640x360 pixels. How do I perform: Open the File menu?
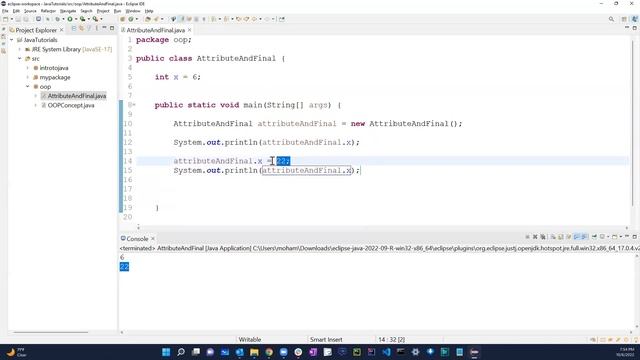(5, 11)
